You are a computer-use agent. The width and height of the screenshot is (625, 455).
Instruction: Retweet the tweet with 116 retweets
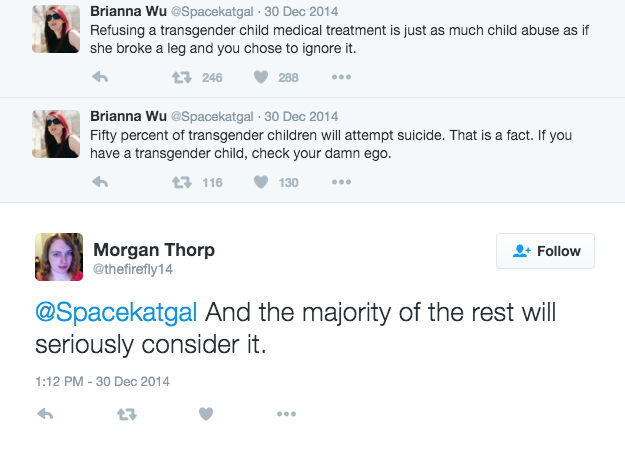[x=182, y=182]
